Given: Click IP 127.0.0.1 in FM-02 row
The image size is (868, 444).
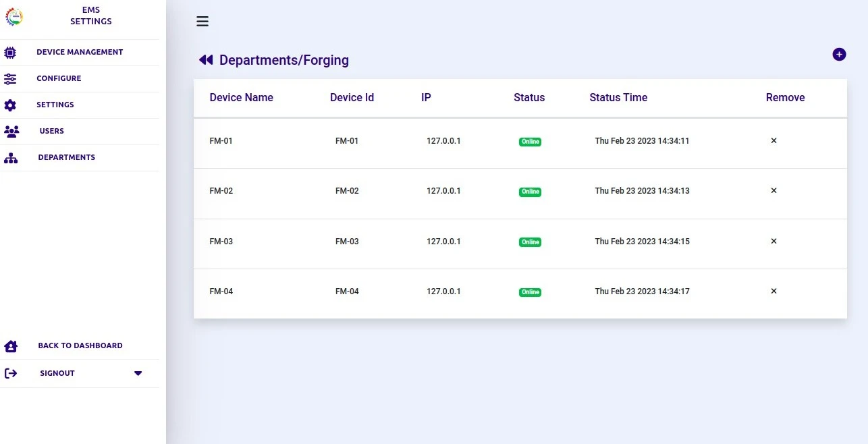Looking at the screenshot, I should (443, 191).
